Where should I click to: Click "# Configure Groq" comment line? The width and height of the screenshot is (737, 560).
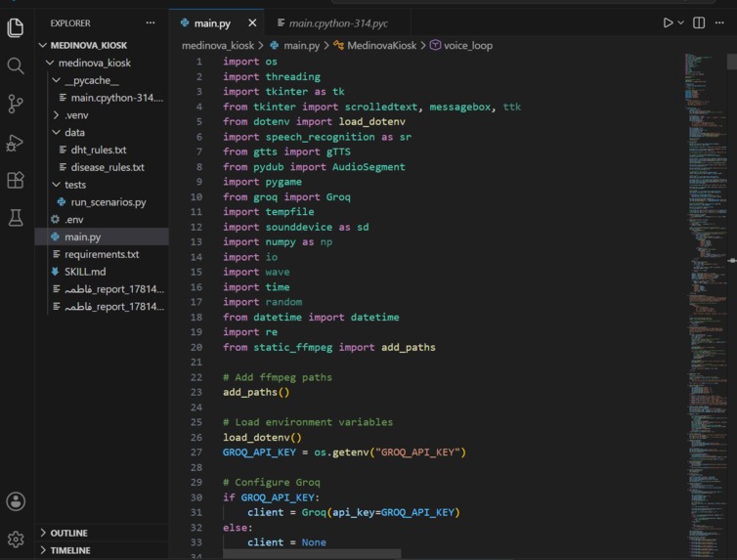[x=271, y=483]
